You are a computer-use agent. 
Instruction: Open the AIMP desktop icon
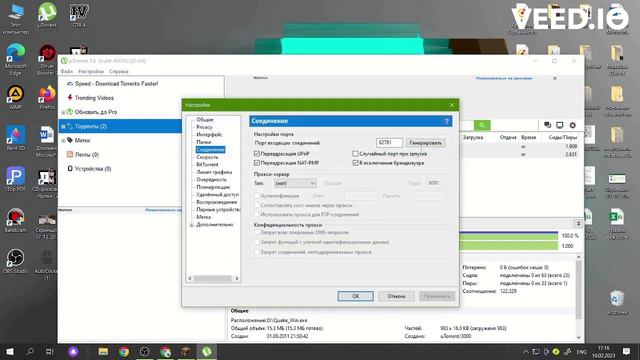pos(16,97)
